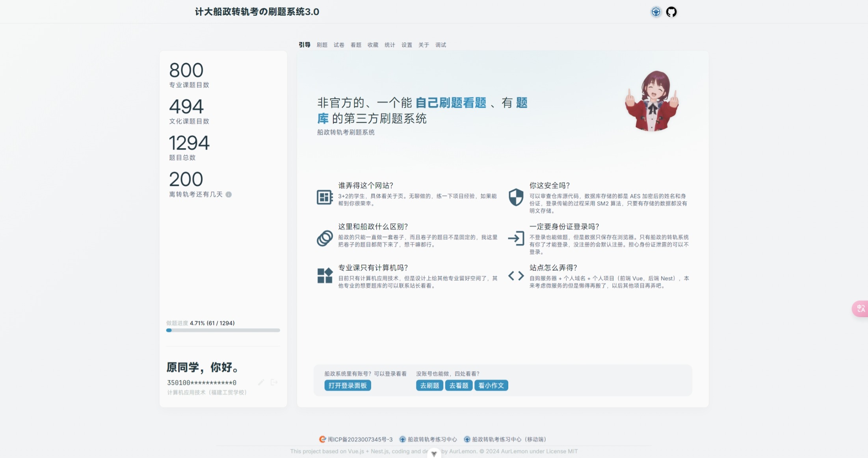This screenshot has width=868, height=458.
Task: Click the 做题进度 progress bar
Action: [x=223, y=330]
